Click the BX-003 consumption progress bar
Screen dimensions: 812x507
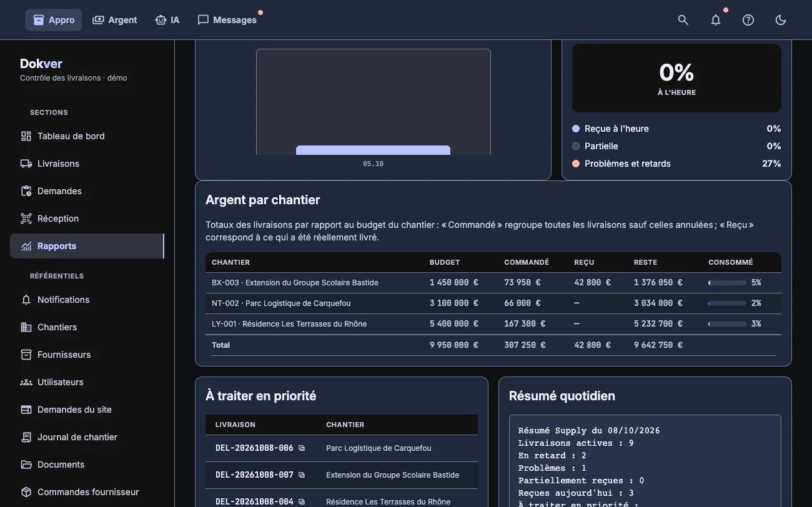(x=727, y=283)
